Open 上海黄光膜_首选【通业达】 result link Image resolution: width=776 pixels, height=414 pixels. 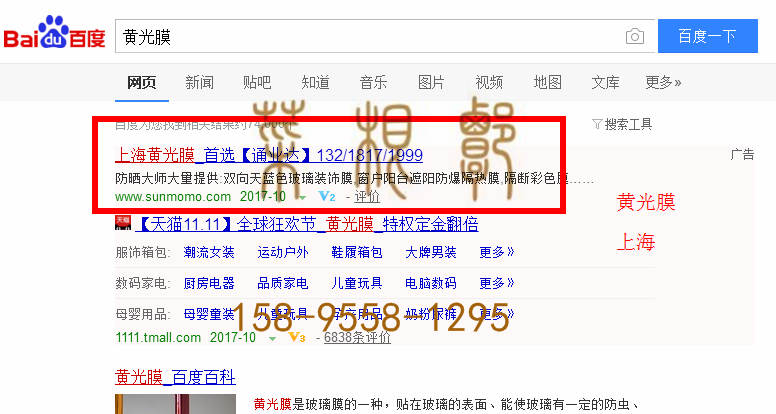(x=269, y=155)
